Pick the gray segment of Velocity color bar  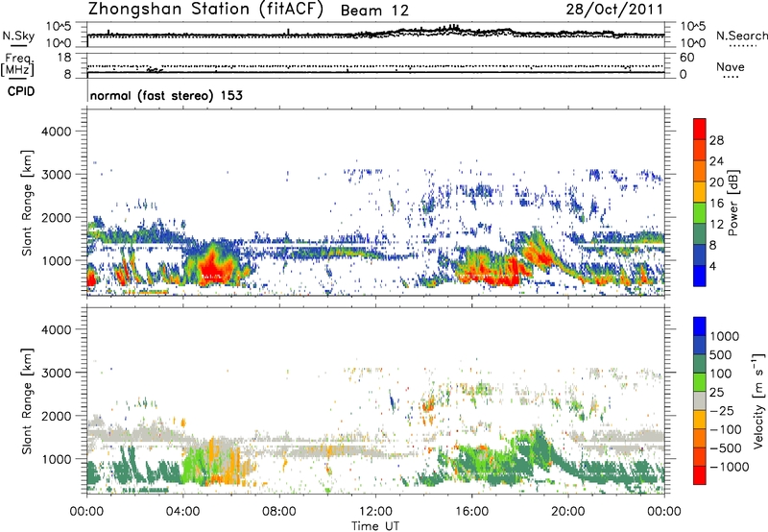pos(700,400)
